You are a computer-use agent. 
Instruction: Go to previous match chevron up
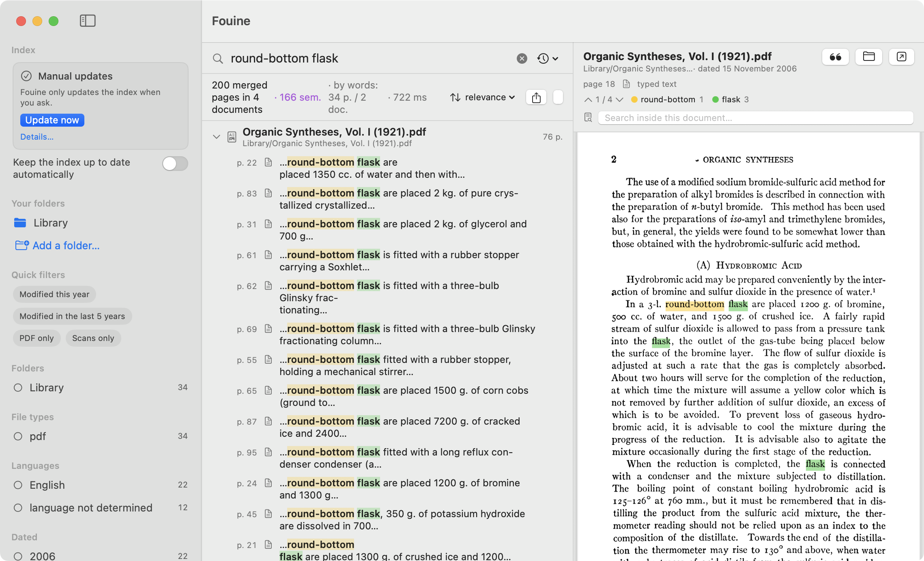(588, 99)
